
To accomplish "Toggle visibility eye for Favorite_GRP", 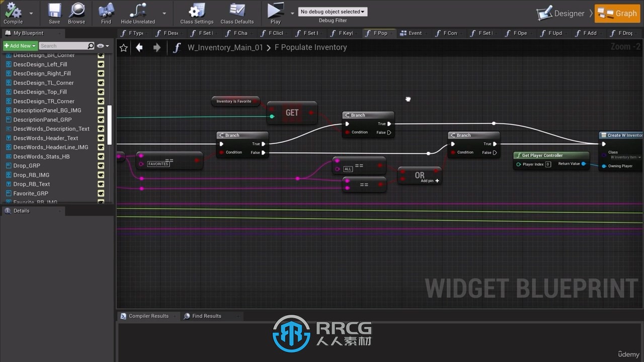I will tap(101, 193).
